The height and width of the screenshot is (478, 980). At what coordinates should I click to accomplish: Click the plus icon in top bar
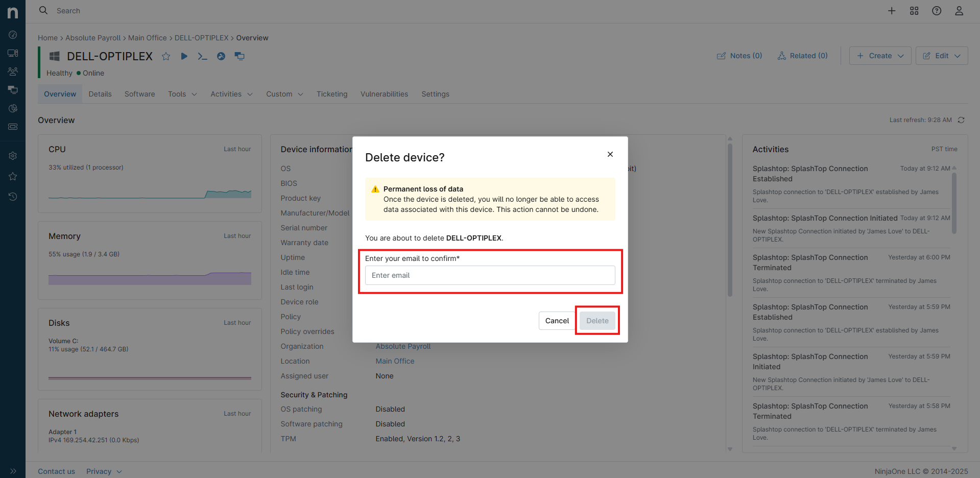pyautogui.click(x=892, y=11)
